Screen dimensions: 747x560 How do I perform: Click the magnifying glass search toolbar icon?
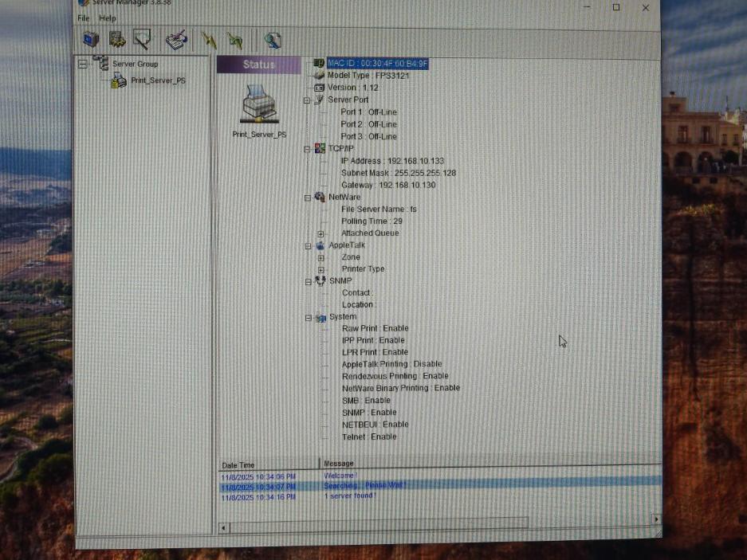(273, 41)
